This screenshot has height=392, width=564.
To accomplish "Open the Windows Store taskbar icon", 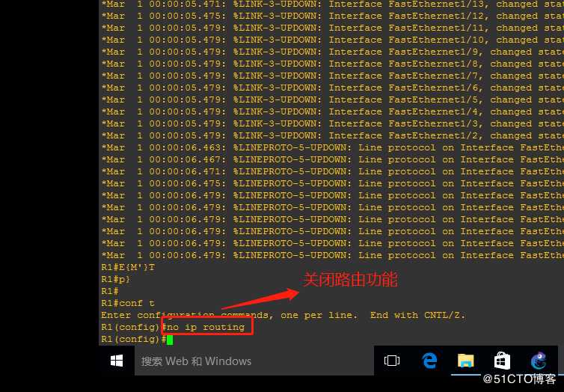I will [502, 361].
